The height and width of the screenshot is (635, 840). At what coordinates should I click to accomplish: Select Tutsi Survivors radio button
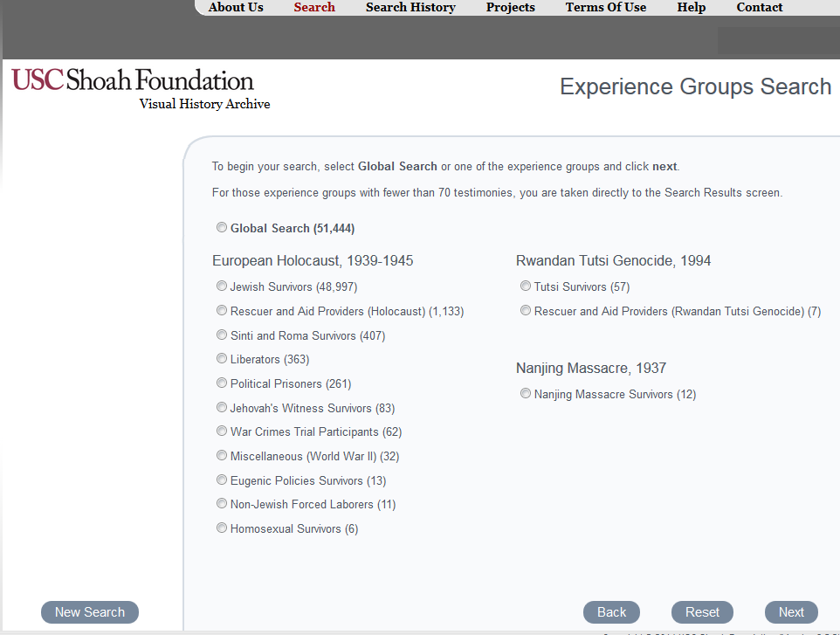click(x=526, y=286)
